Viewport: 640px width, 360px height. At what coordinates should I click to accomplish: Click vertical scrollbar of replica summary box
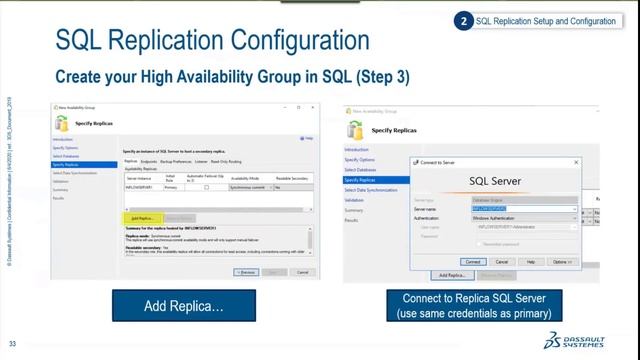(x=310, y=240)
